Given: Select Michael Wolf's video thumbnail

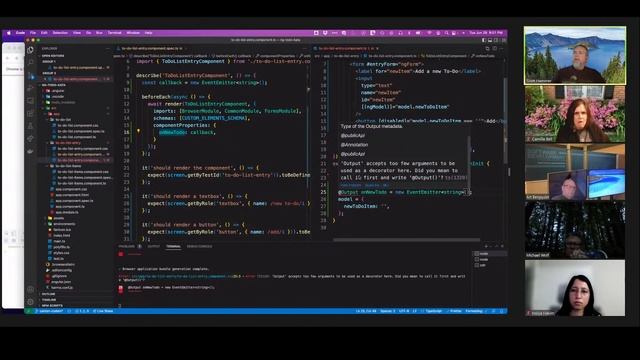Looking at the screenshot, I should click(575, 230).
